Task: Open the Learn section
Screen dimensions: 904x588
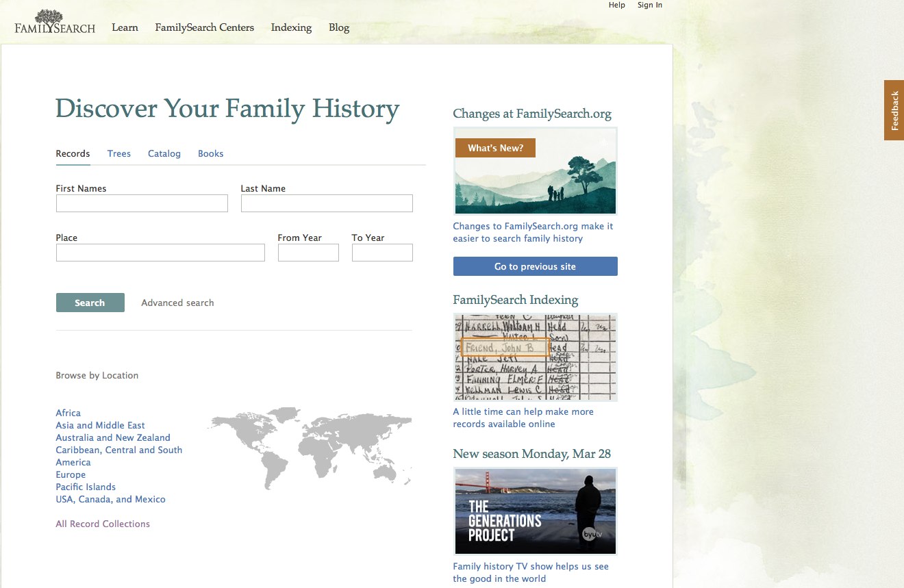Action: [x=125, y=27]
